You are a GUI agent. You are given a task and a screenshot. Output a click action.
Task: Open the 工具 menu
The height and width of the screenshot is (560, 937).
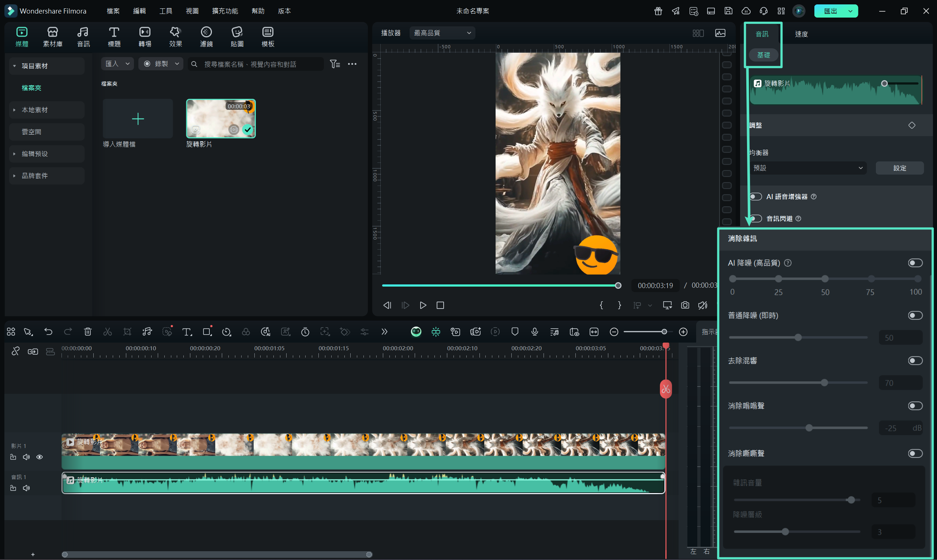[x=166, y=11]
